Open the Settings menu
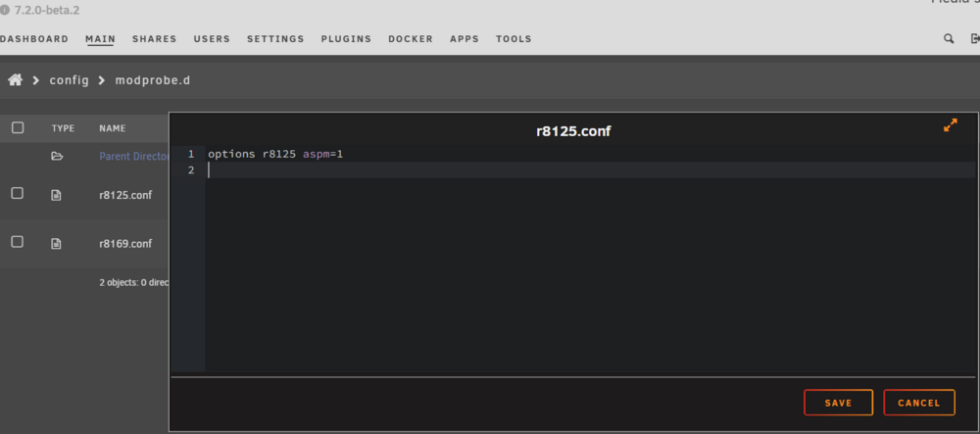The width and height of the screenshot is (980, 434). tap(275, 39)
